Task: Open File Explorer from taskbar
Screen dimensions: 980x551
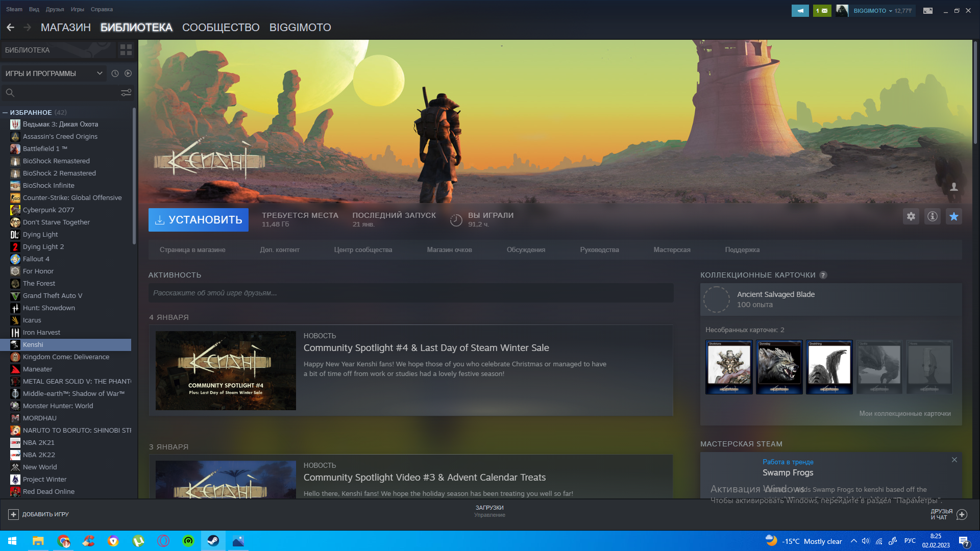Action: click(38, 541)
